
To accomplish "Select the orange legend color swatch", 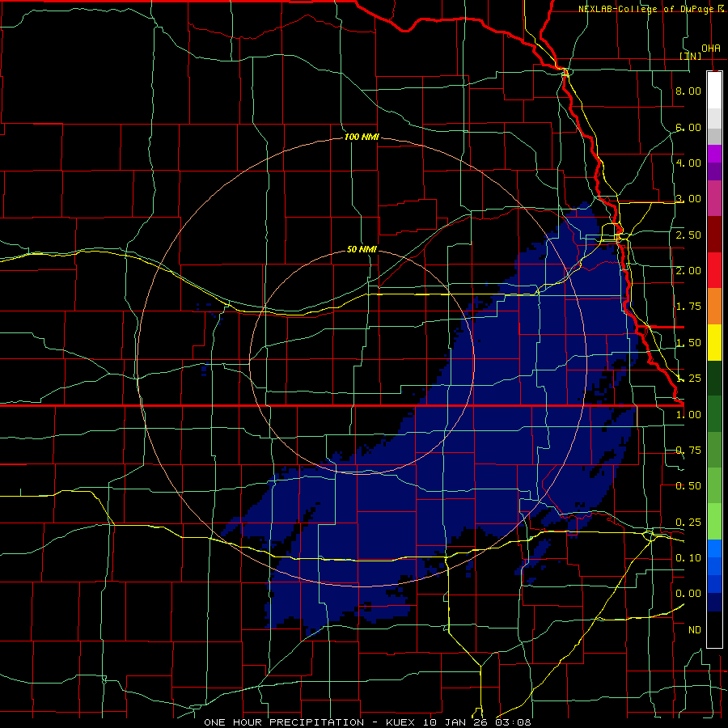I will (x=714, y=307).
